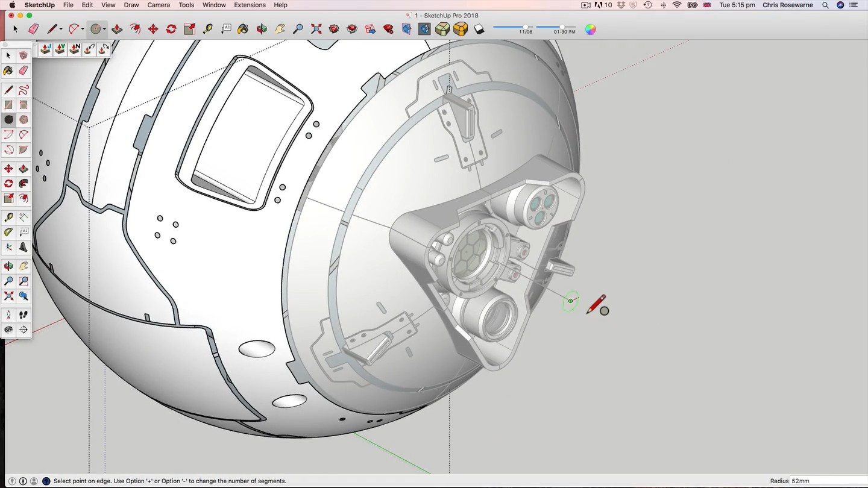Click the Chris Rosewarne user name
Screen dimensions: 868x488
click(787, 5)
